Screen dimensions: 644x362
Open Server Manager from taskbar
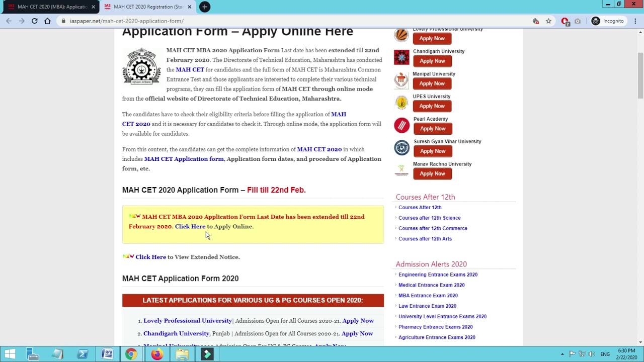click(33, 354)
